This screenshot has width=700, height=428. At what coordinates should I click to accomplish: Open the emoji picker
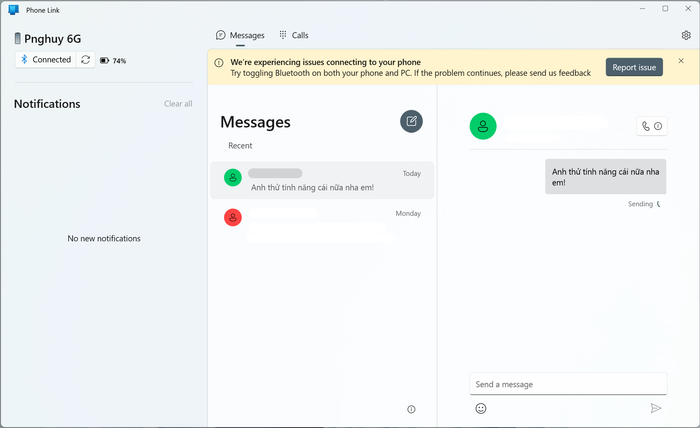[481, 408]
